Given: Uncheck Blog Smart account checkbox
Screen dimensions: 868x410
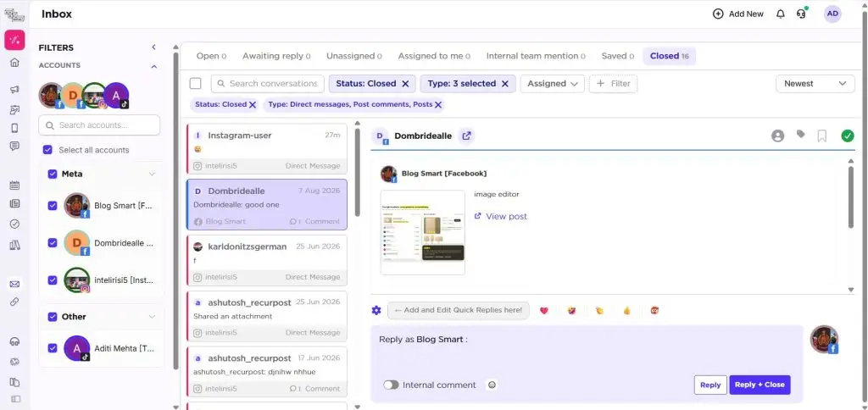Looking at the screenshot, I should pos(53,205).
